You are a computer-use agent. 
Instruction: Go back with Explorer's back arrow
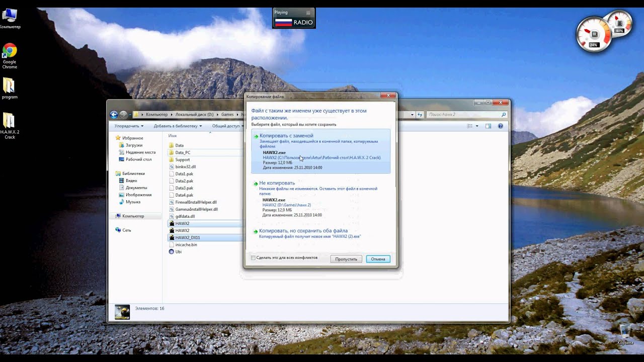click(114, 115)
